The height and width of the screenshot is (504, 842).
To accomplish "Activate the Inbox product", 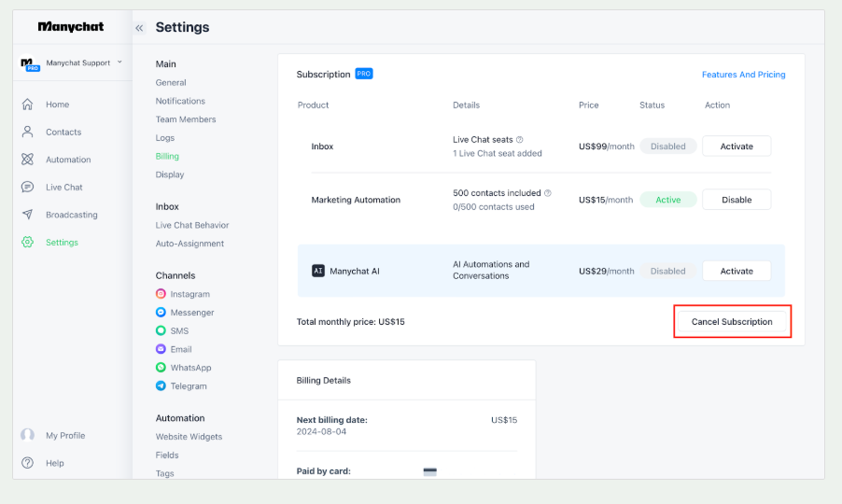I will [736, 147].
